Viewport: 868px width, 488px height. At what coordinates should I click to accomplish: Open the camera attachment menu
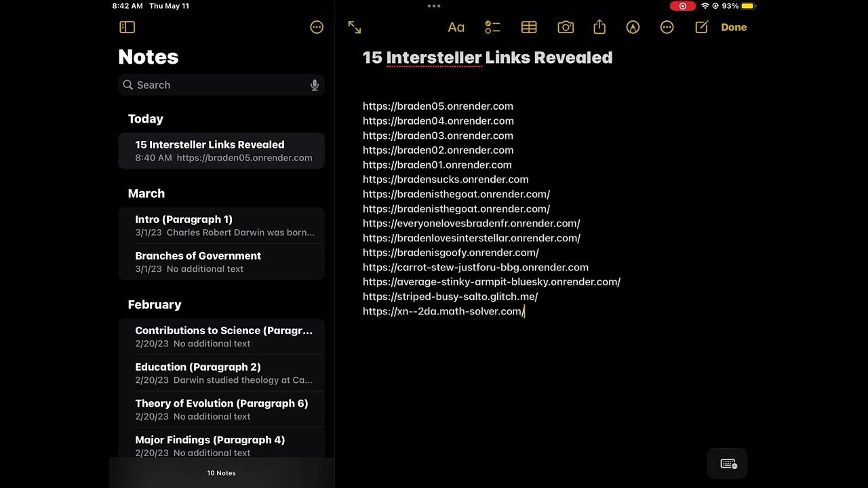566,27
